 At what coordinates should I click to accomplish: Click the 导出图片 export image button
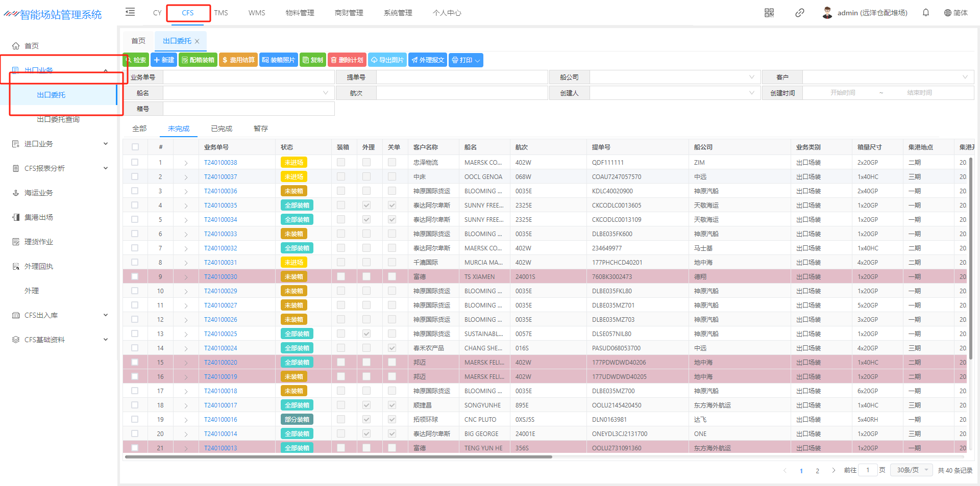click(x=387, y=60)
